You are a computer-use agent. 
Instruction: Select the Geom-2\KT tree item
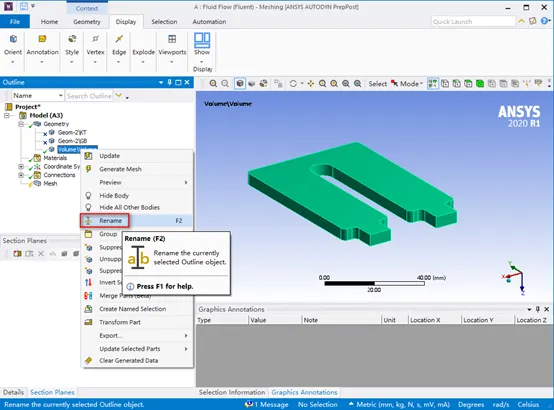(72, 133)
